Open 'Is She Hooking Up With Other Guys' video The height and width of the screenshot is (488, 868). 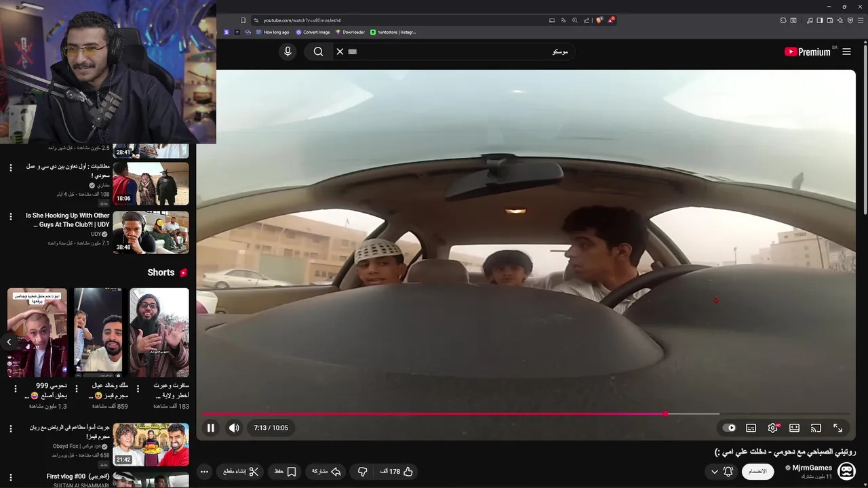tap(68, 220)
